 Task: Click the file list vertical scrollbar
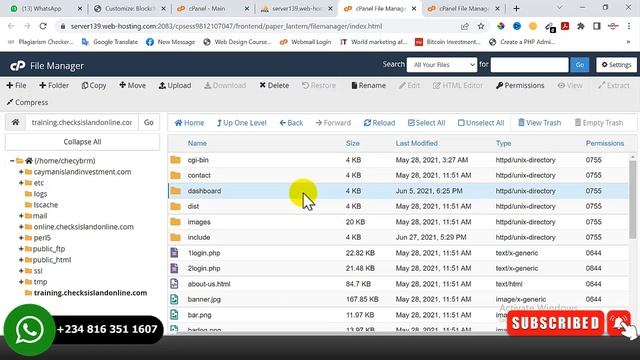click(633, 199)
